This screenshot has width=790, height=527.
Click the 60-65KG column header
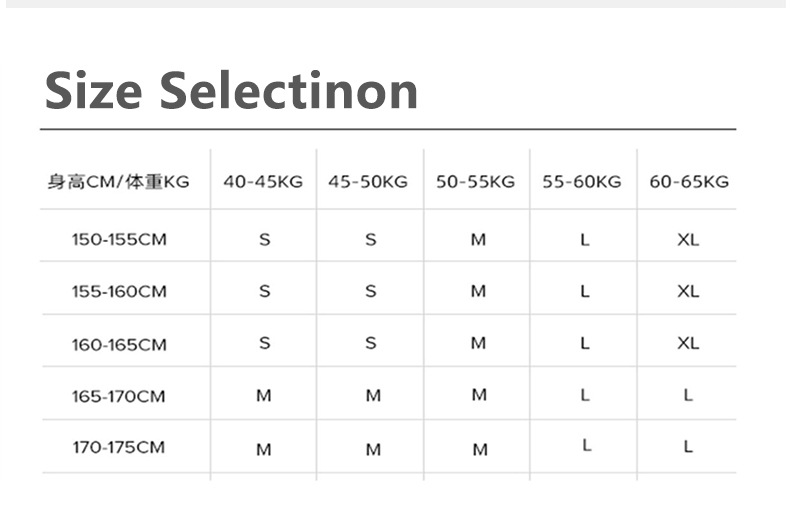point(689,182)
